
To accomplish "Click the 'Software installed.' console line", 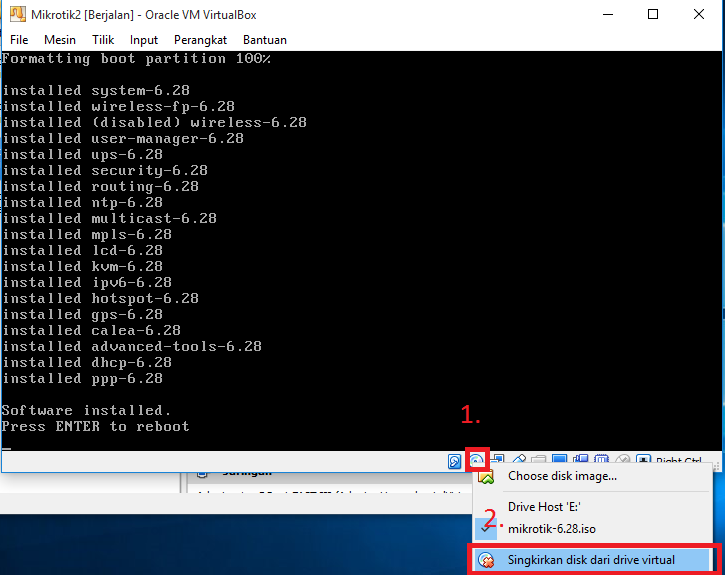I will point(86,410).
